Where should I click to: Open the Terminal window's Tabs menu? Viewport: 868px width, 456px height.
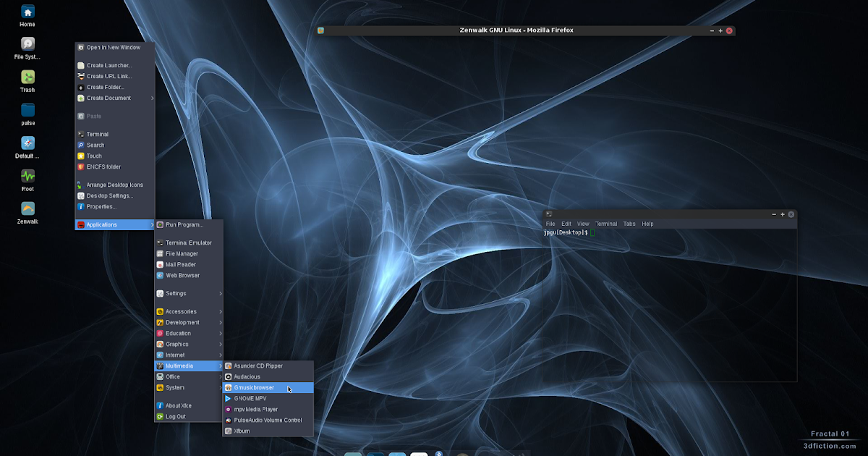pyautogui.click(x=629, y=224)
